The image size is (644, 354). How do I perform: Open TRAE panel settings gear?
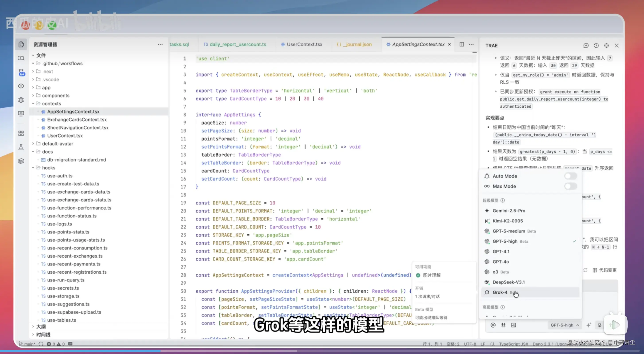pos(607,45)
